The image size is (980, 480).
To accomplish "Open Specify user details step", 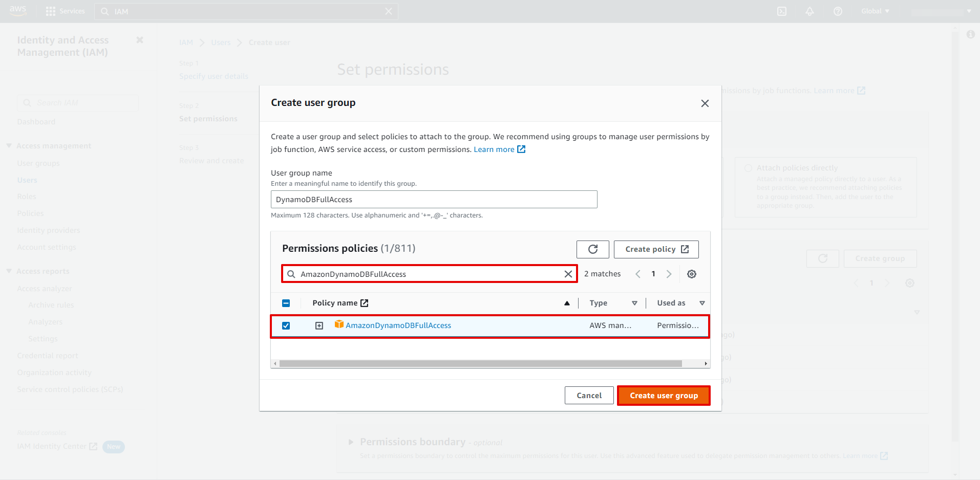I will [x=214, y=76].
